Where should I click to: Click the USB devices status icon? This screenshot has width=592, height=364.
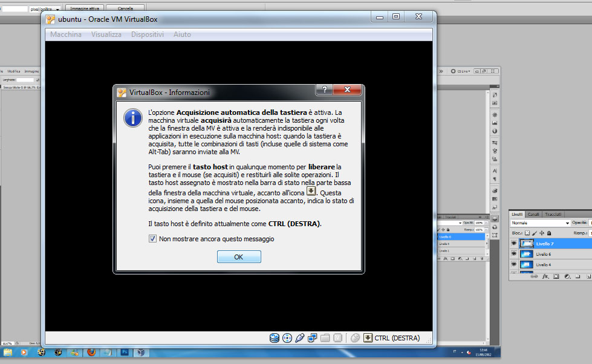(x=300, y=338)
